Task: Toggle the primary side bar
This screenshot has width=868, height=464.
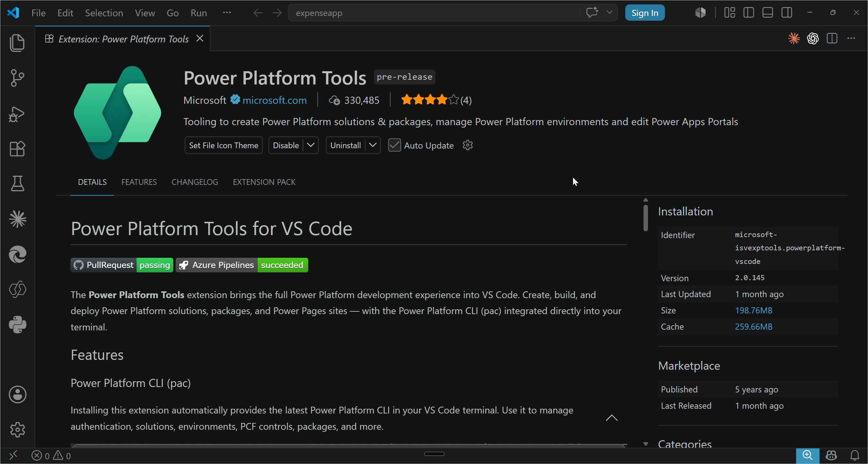Action: coord(748,13)
